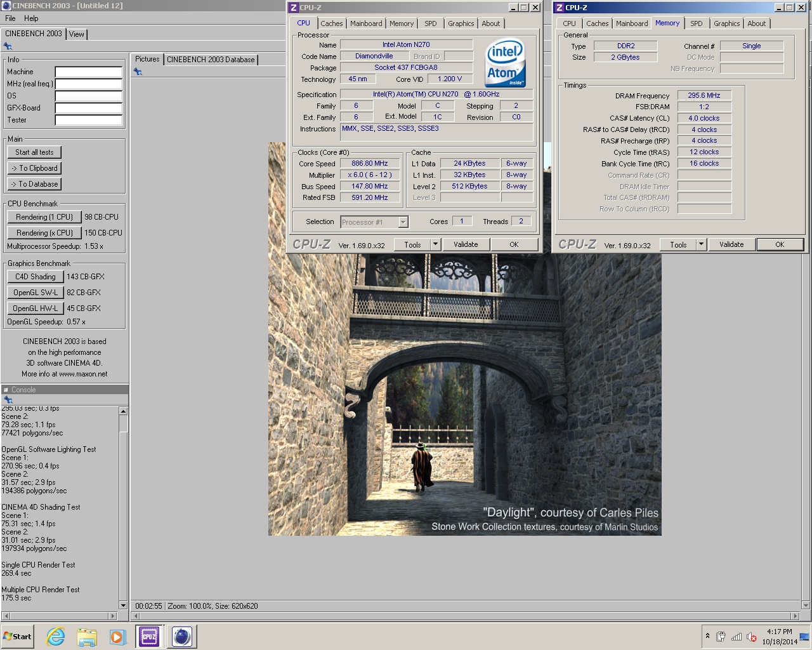Image resolution: width=812 pixels, height=650 pixels.
Task: Run the C4D Shading benchmark
Action: click(36, 277)
